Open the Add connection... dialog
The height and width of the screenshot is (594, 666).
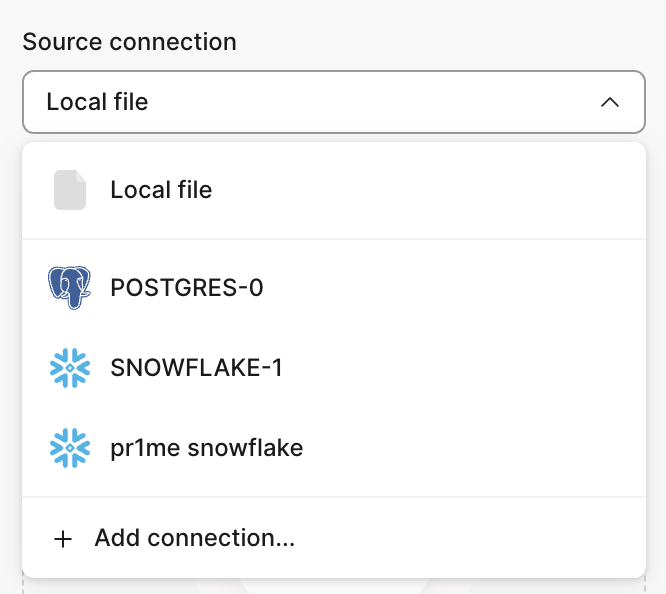click(333, 538)
